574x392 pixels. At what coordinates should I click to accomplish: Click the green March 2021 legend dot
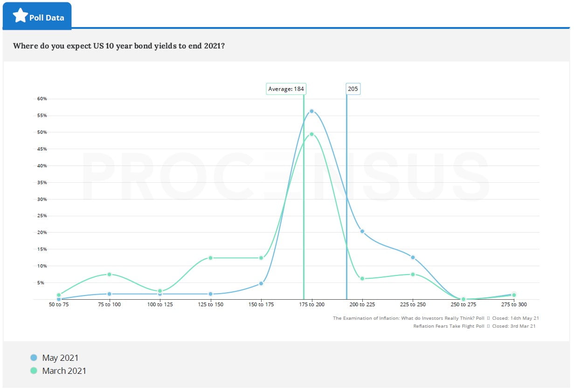point(34,371)
